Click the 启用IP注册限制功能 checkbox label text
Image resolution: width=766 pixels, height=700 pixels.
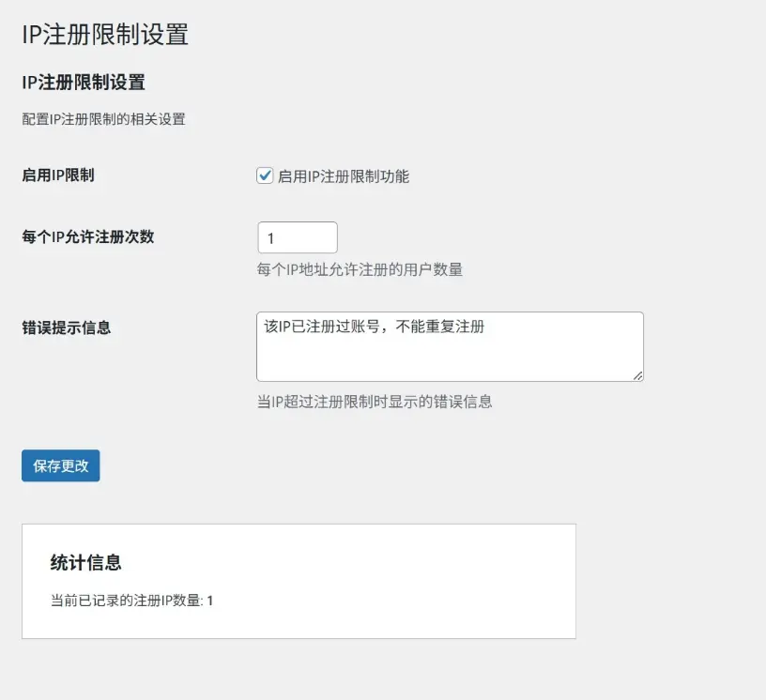(x=344, y=176)
